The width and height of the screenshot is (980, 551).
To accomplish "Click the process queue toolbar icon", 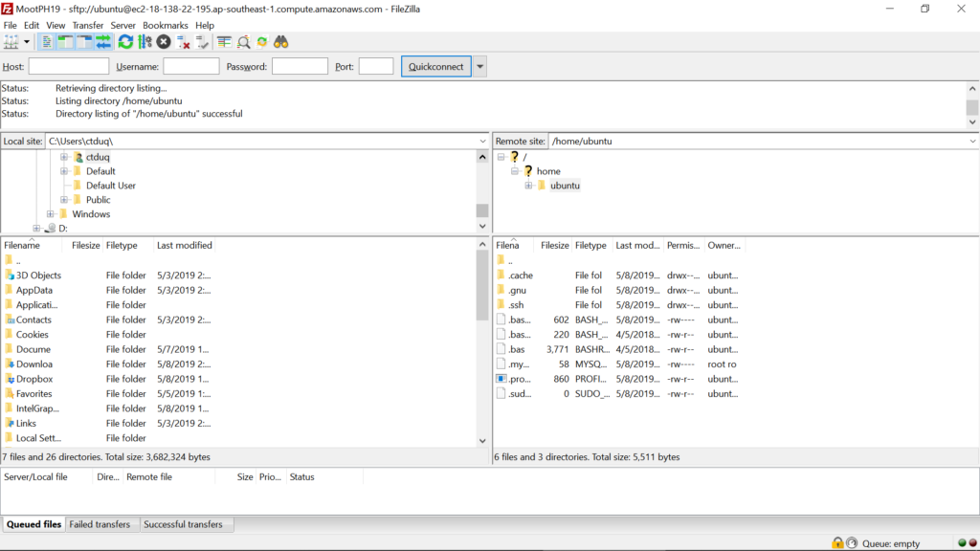I will (145, 42).
